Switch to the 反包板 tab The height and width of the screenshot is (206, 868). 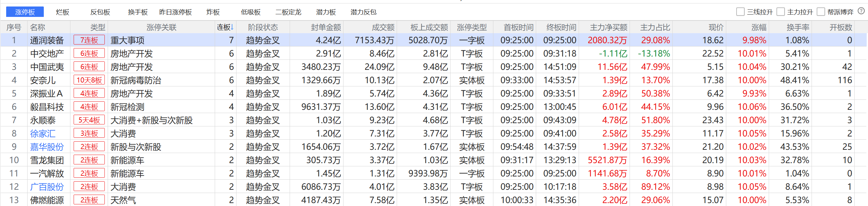tap(100, 12)
